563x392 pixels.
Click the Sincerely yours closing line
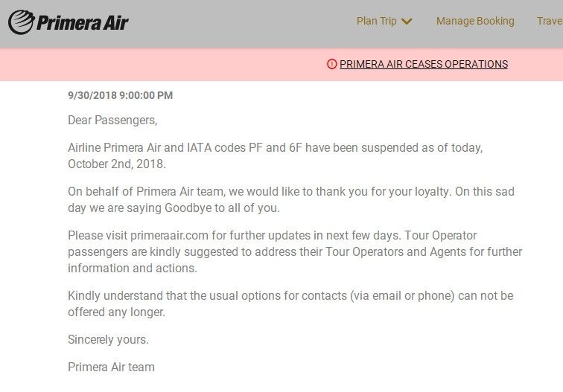108,340
